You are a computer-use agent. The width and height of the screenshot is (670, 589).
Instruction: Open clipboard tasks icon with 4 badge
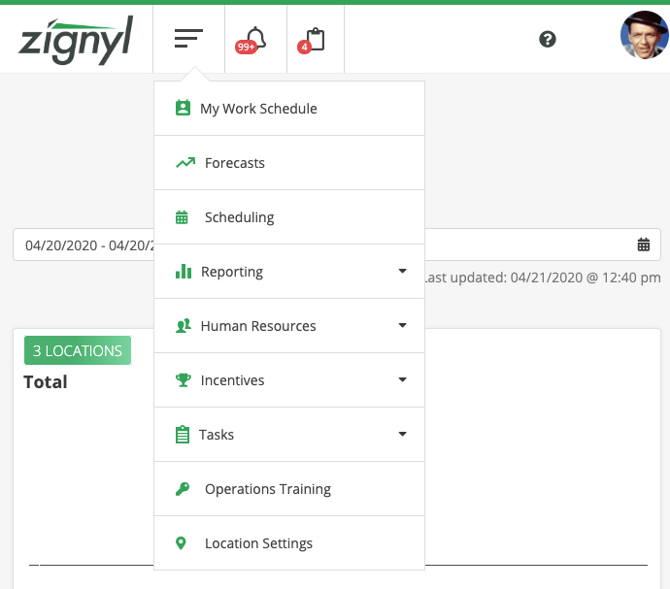(315, 40)
